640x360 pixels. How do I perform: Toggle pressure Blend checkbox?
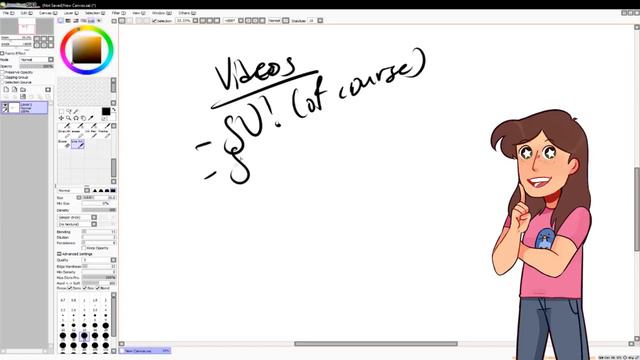click(97, 288)
